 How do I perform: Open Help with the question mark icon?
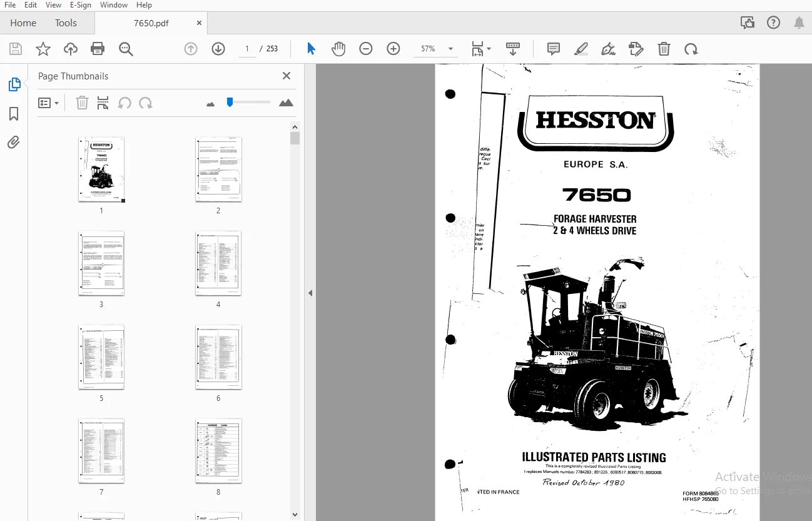pos(773,23)
